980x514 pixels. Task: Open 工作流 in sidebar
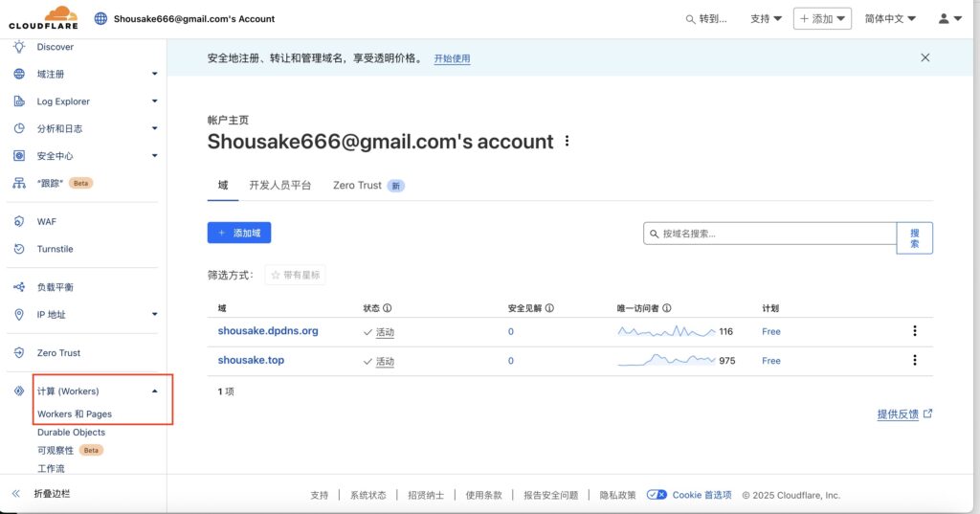tap(51, 468)
